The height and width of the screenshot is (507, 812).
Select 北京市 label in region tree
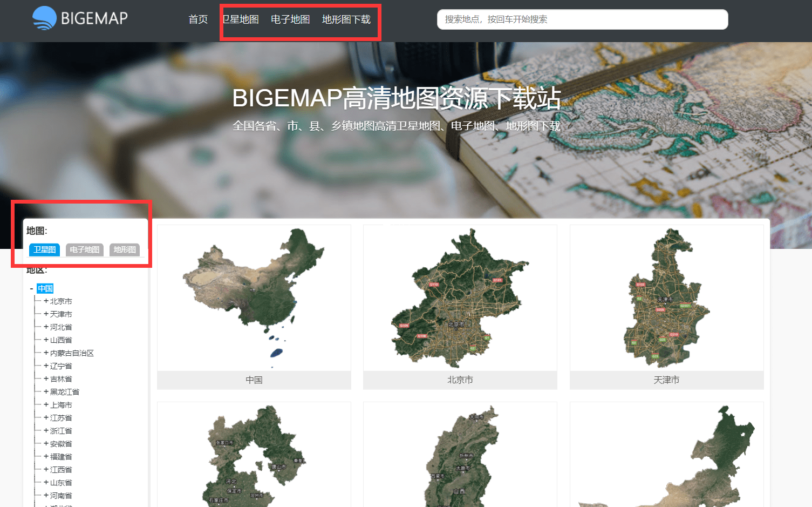point(61,301)
